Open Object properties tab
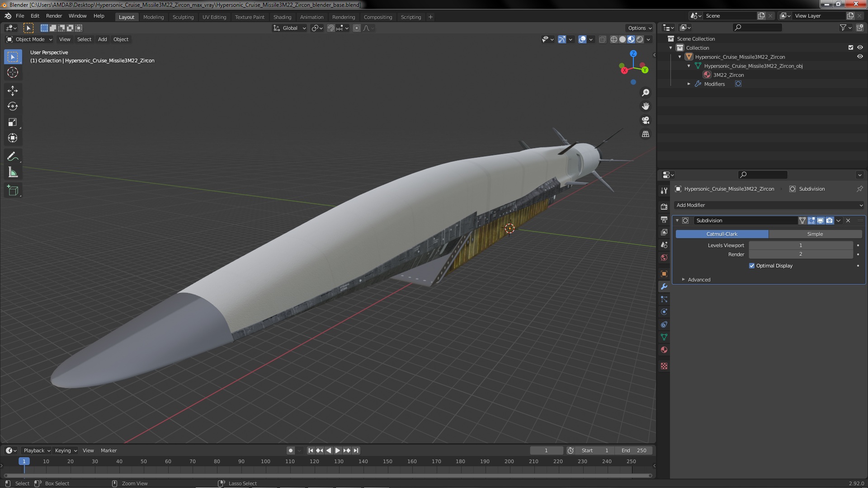Viewport: 868px width, 488px height. click(x=664, y=274)
